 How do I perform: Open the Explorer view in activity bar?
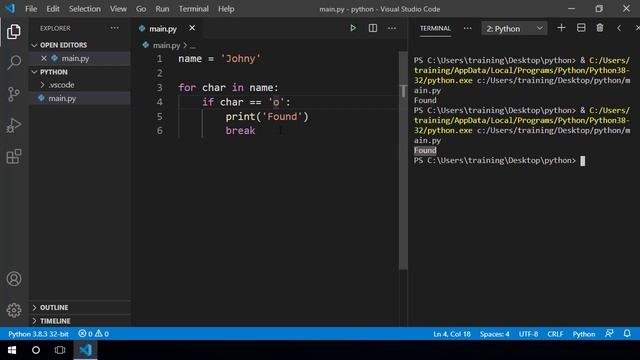click(x=14, y=32)
